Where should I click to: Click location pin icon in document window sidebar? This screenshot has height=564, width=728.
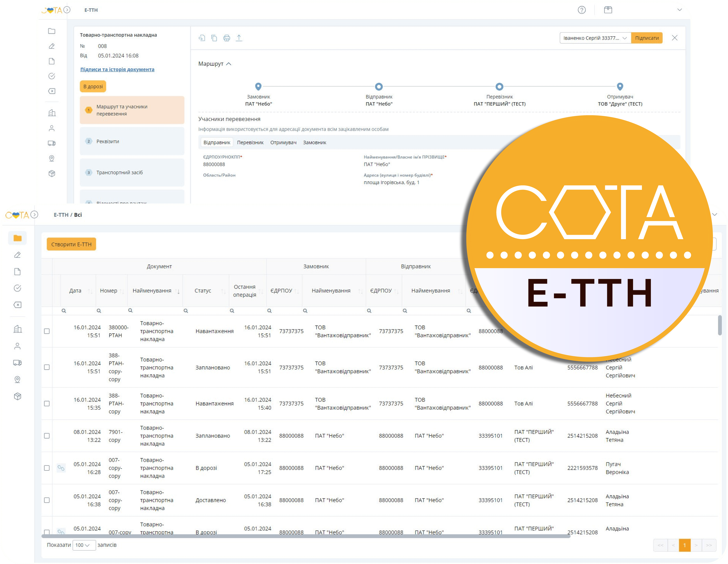point(52,159)
